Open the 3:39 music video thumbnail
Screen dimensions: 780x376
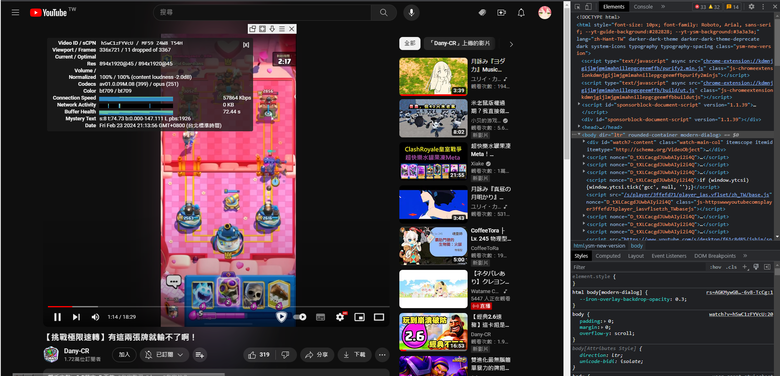pyautogui.click(x=433, y=77)
